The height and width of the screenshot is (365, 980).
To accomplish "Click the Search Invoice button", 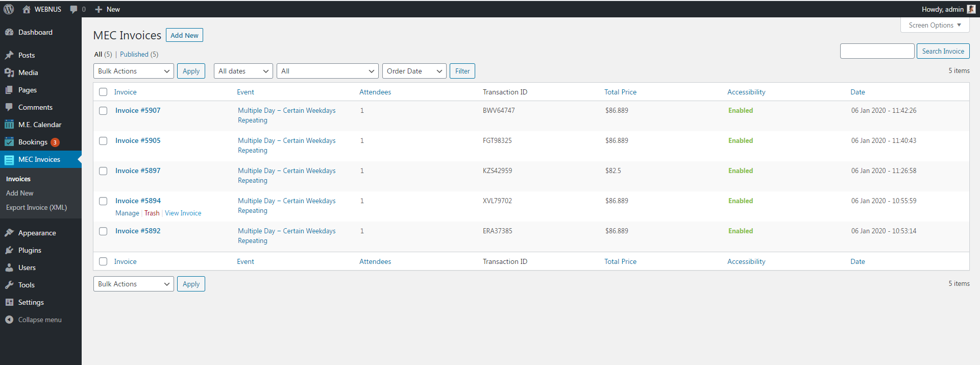I will coord(943,51).
